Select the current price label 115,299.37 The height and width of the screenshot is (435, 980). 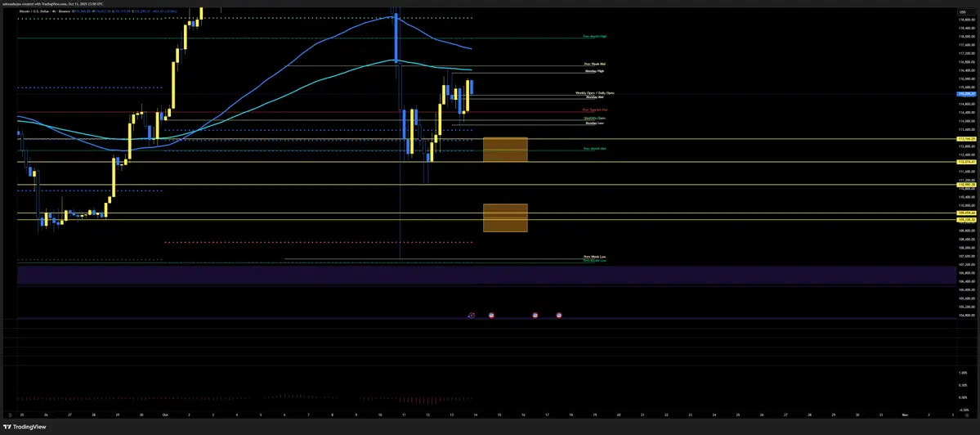[966, 94]
